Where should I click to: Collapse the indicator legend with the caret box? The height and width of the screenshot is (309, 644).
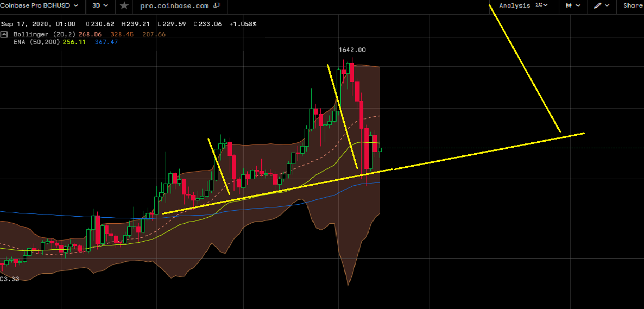[x=4, y=34]
